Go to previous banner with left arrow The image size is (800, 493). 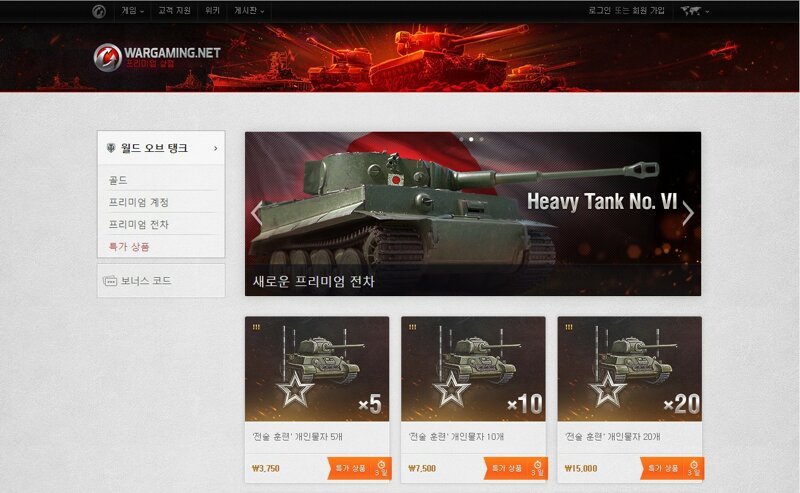coord(257,213)
